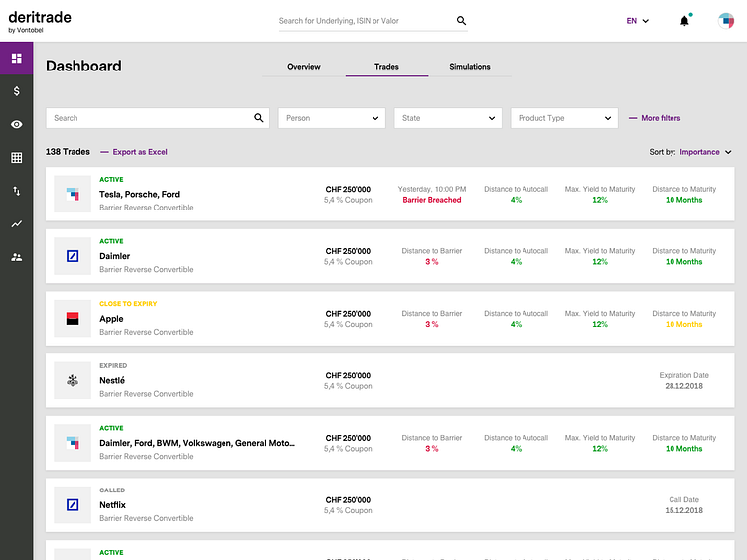
Task: Open the line chart sidebar icon
Action: click(x=16, y=224)
